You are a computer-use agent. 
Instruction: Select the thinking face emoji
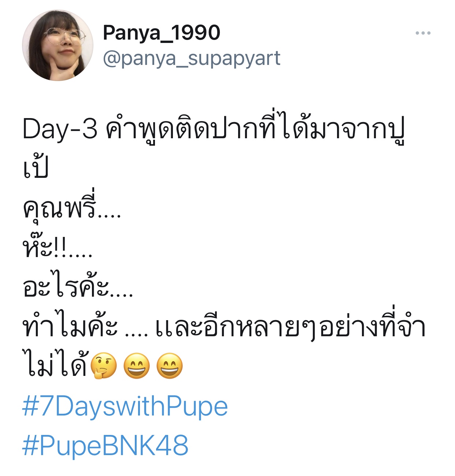click(x=104, y=366)
